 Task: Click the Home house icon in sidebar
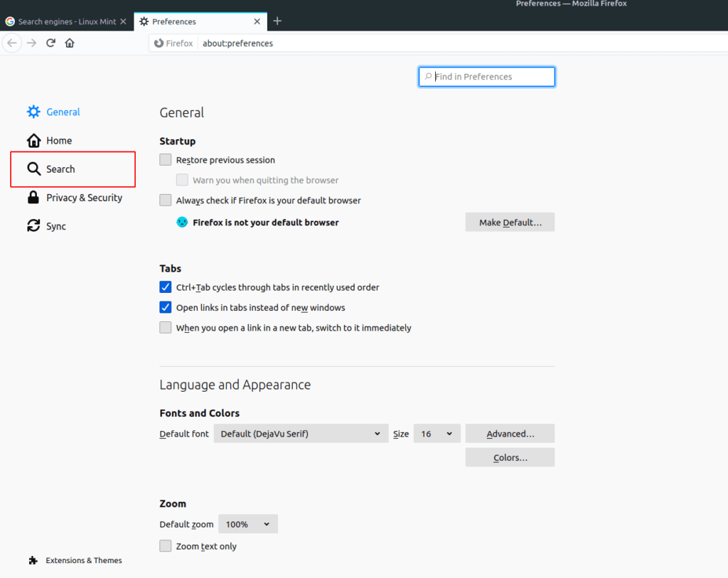(x=33, y=140)
